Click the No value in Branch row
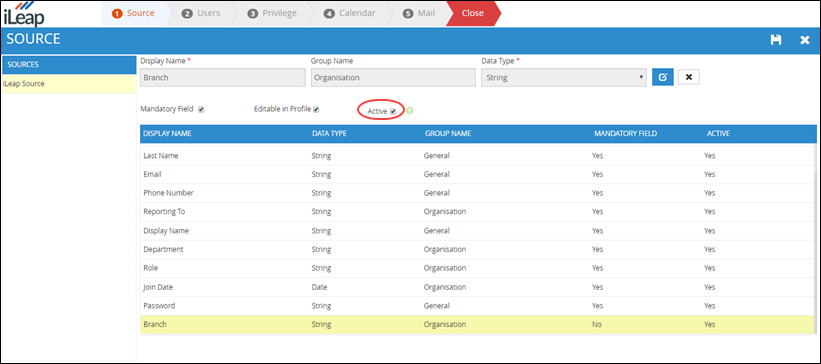This screenshot has width=821, height=364. coord(596,324)
